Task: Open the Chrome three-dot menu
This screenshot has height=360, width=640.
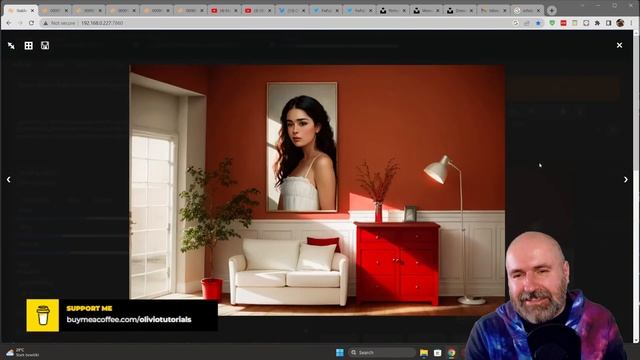Action: [x=631, y=23]
